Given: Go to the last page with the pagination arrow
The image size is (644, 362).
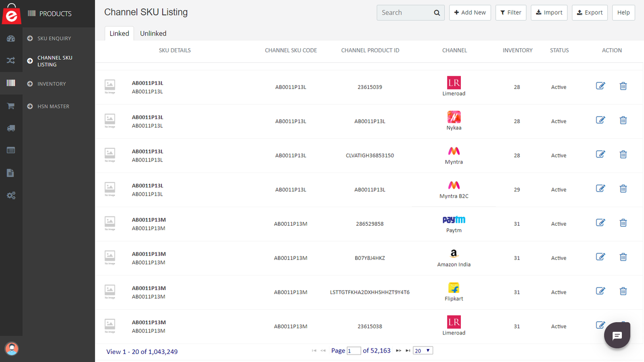Looking at the screenshot, I should [x=408, y=350].
